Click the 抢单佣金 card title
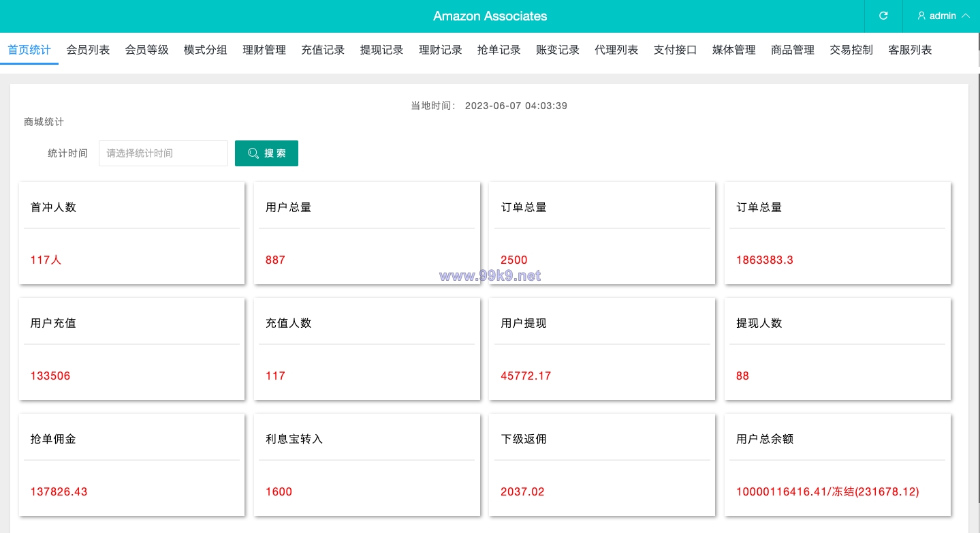Screen dimensions: 980x533 click(x=53, y=439)
